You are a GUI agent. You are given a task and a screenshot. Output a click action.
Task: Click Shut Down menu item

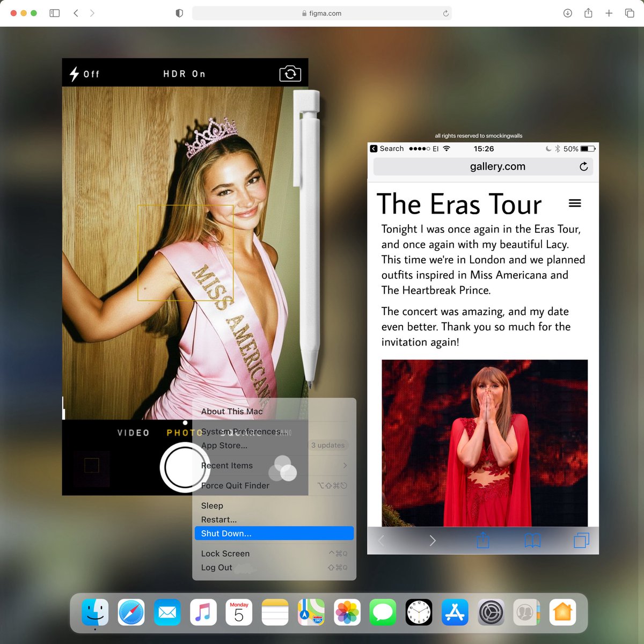point(274,533)
